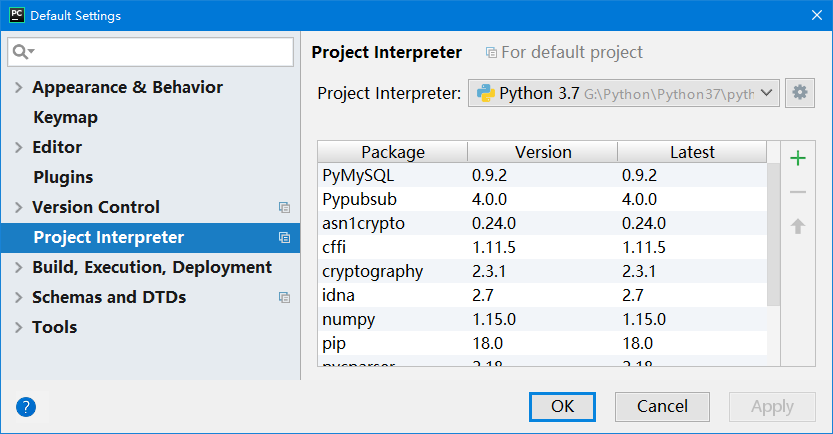Viewport: 833px width, 434px height.
Task: Click asn1crypto's latest version 0.24.0
Action: point(644,223)
